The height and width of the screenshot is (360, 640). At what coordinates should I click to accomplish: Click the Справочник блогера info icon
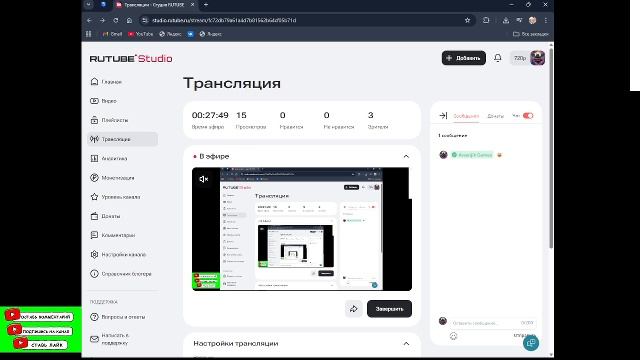[94, 273]
